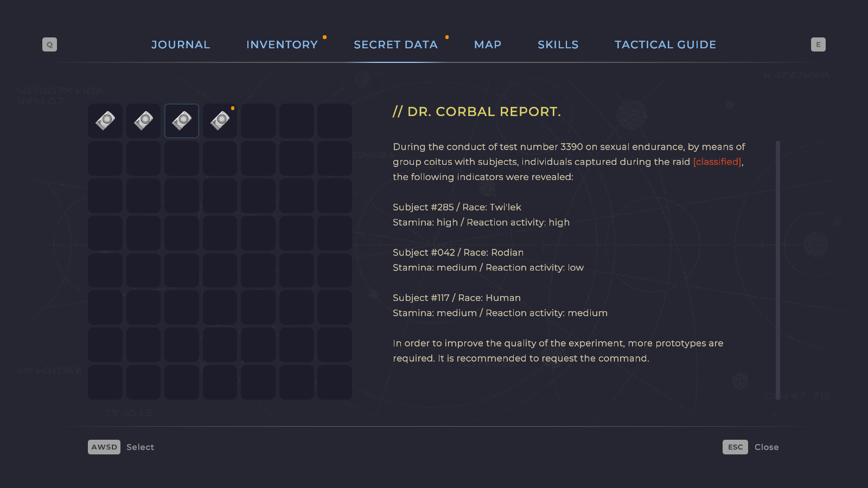Select the first data chip in grid

pos(105,121)
